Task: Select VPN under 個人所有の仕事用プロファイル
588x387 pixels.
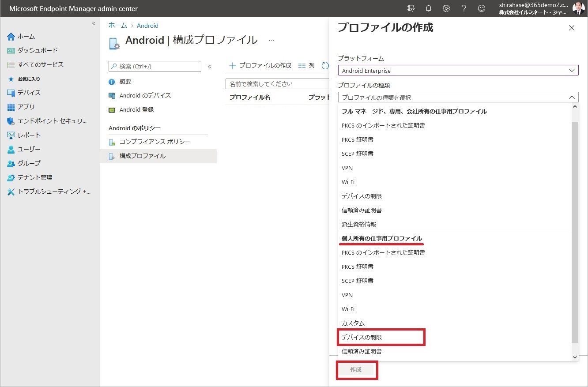Action: 455,295
